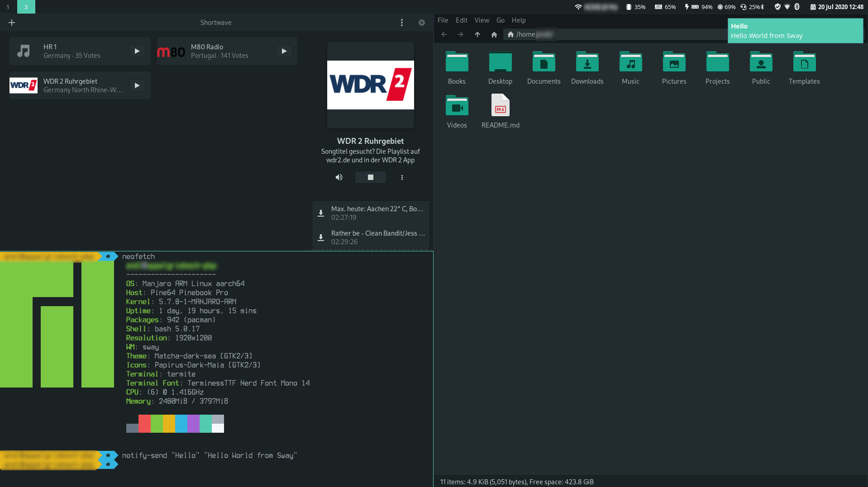Click the purple color block in neofetch palette
The width and height of the screenshot is (868, 487).
tap(193, 424)
